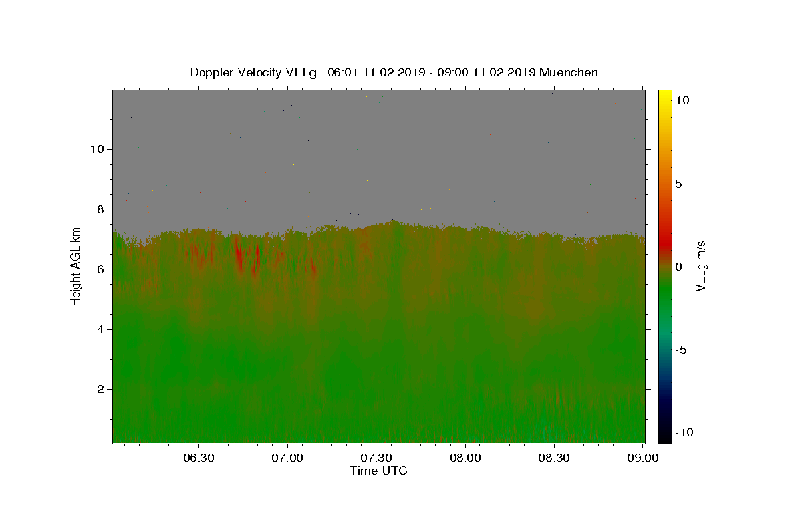Click the 08:30 time tick label
The height and width of the screenshot is (532, 798).
[x=555, y=458]
